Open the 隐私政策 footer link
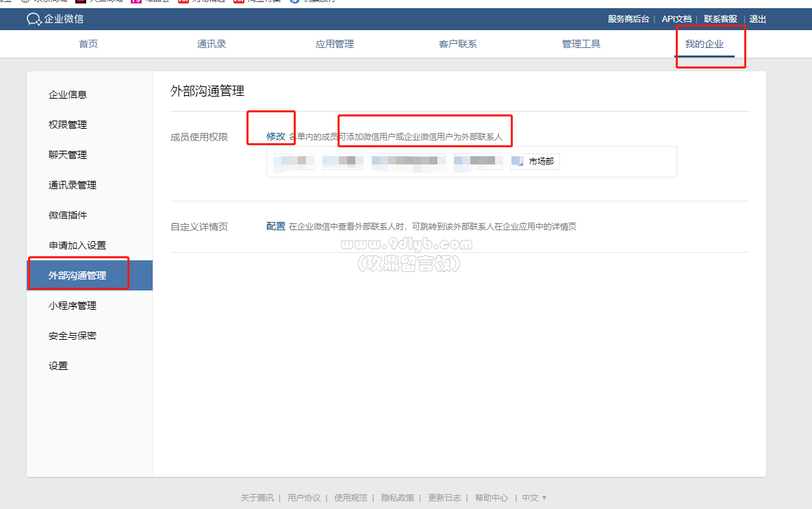This screenshot has width=812, height=509. [x=398, y=497]
